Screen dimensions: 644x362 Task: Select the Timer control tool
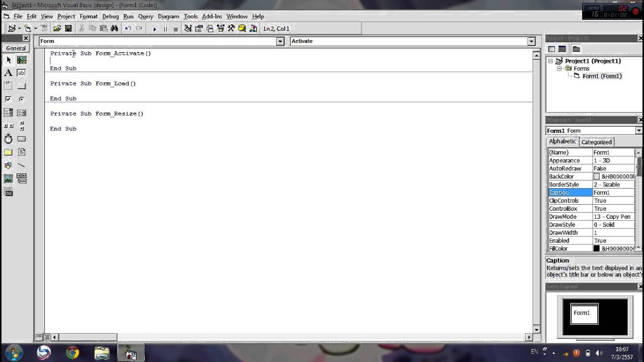point(9,139)
